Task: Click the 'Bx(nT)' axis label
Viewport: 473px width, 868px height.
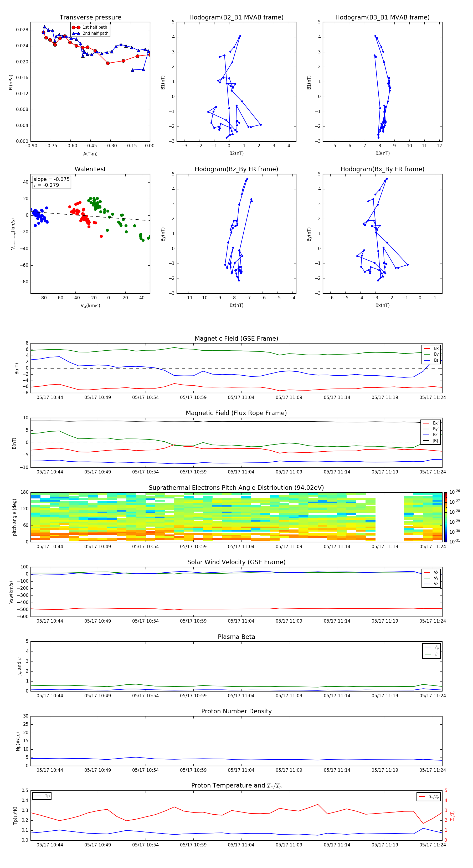Action: point(382,305)
